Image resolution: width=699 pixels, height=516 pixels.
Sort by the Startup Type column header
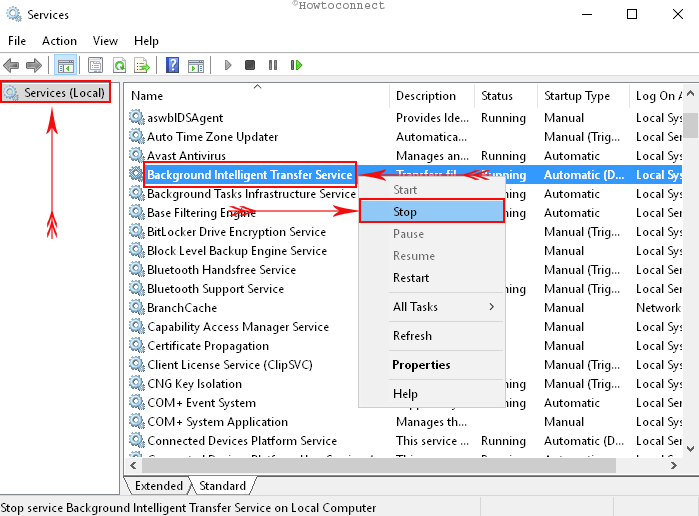[583, 95]
